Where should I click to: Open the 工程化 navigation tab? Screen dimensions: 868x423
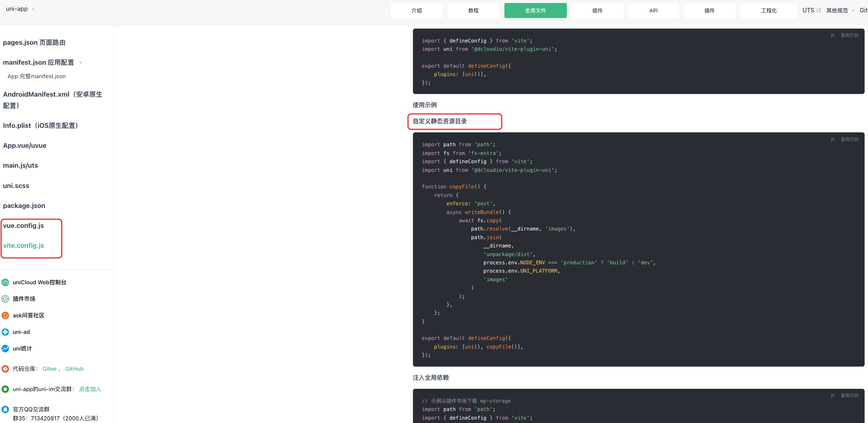pos(769,11)
